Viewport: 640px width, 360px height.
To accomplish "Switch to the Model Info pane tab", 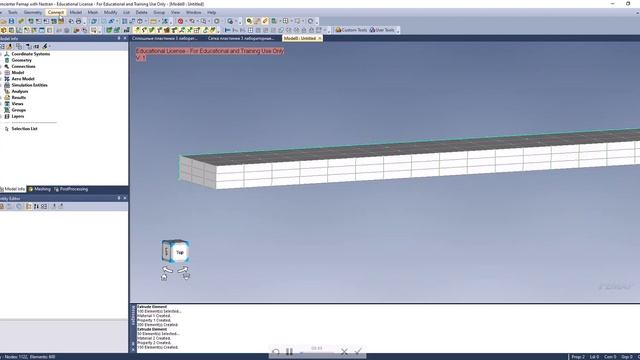I will coord(13,189).
